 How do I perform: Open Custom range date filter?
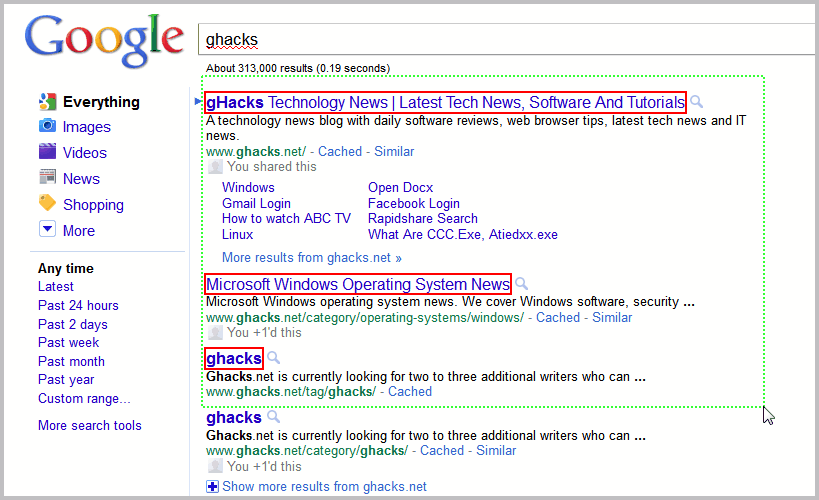(84, 399)
